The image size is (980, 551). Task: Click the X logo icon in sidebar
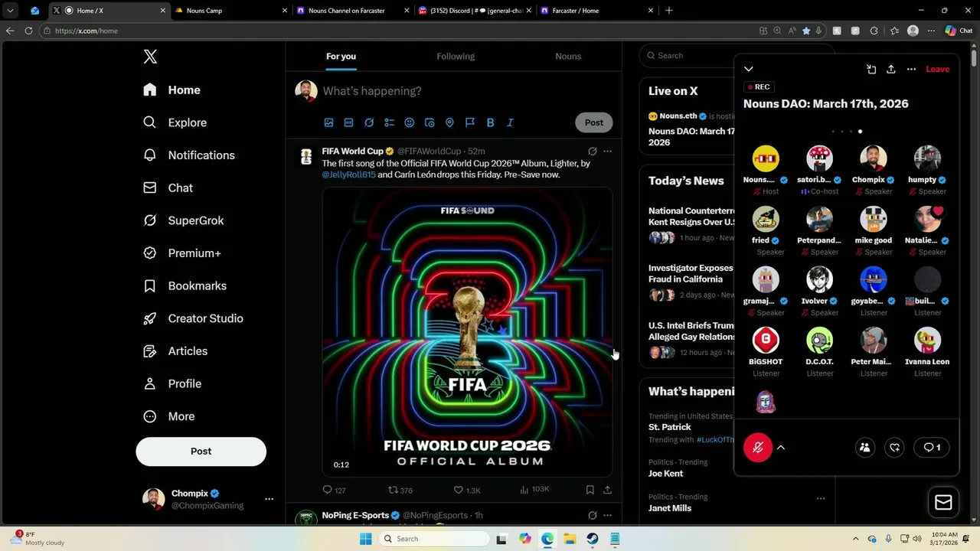(150, 57)
